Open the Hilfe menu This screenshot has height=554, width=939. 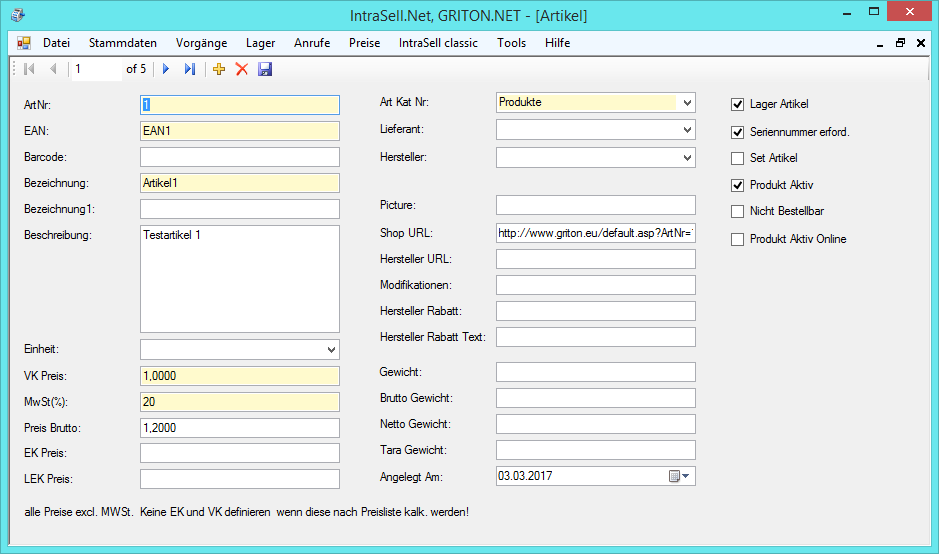coord(558,43)
